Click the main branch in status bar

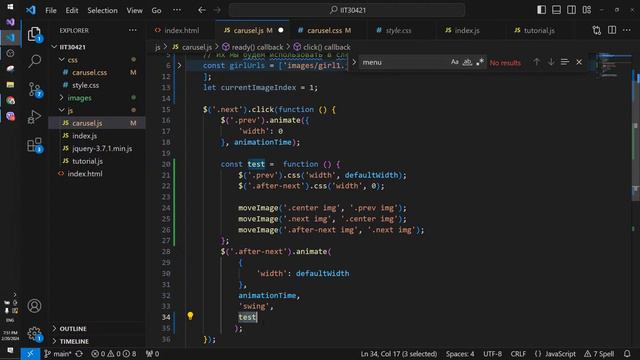pos(58,354)
